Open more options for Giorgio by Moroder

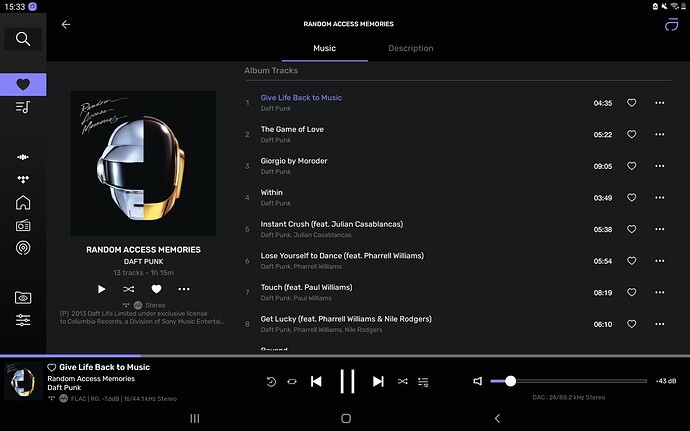[659, 166]
